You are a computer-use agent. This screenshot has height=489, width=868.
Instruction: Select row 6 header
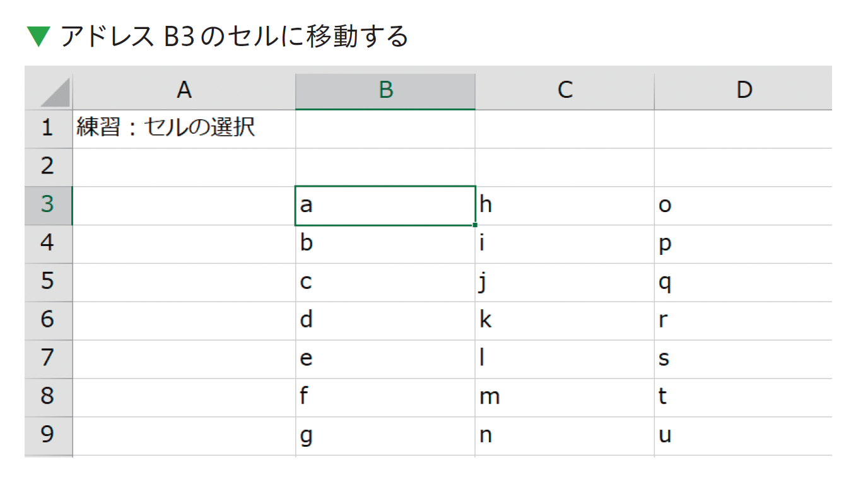49,321
